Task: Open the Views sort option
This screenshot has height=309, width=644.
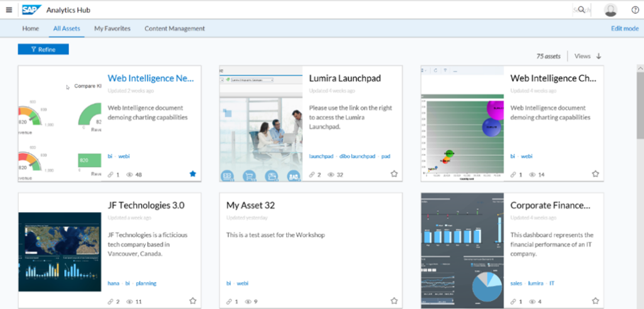Action: (582, 57)
